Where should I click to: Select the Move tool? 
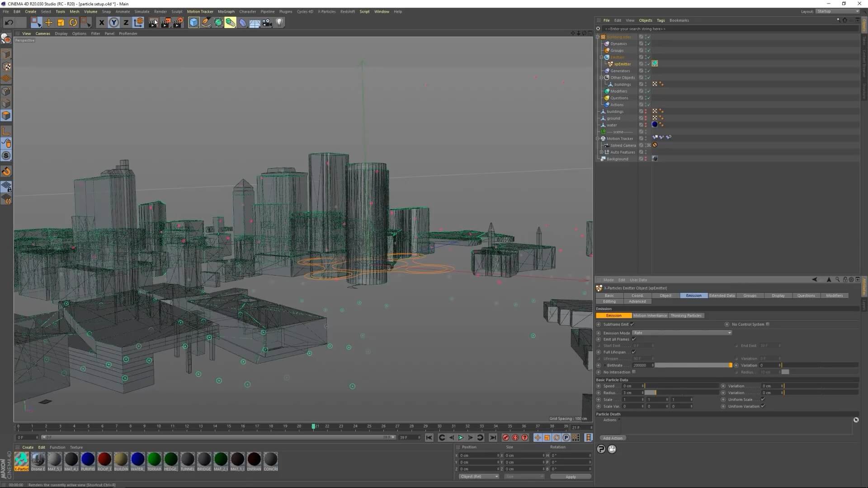(48, 23)
